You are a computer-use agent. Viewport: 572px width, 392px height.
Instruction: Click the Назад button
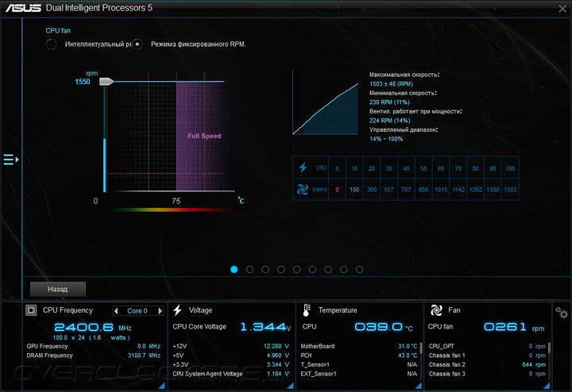coord(58,290)
